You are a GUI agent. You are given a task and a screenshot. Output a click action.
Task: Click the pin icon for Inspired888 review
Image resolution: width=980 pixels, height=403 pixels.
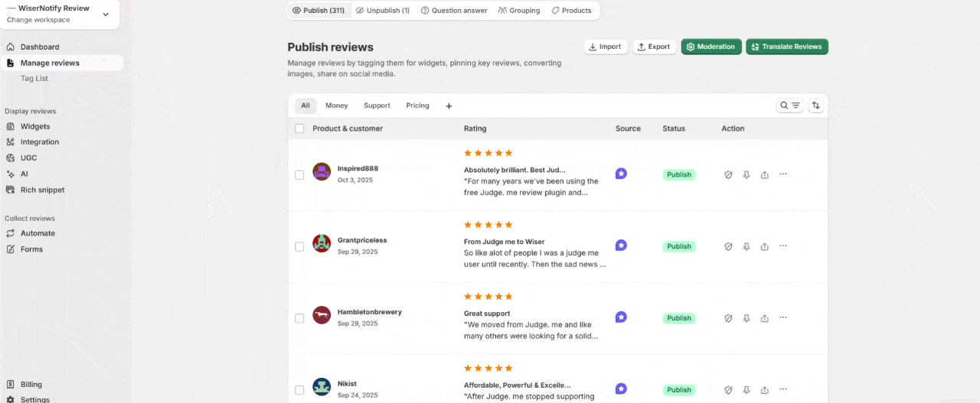tap(746, 174)
